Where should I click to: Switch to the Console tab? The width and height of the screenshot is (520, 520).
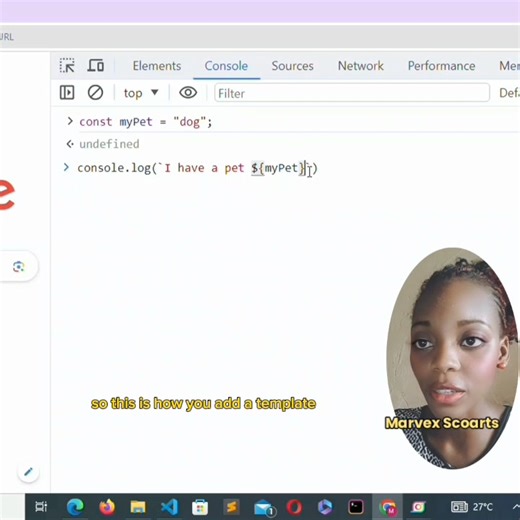tap(226, 66)
